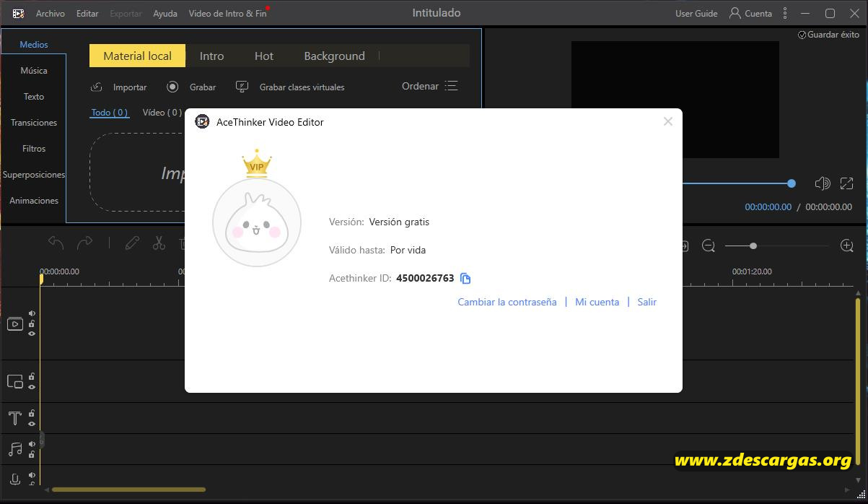
Task: Click the vertical timeline scrollbar
Action: coord(858,383)
